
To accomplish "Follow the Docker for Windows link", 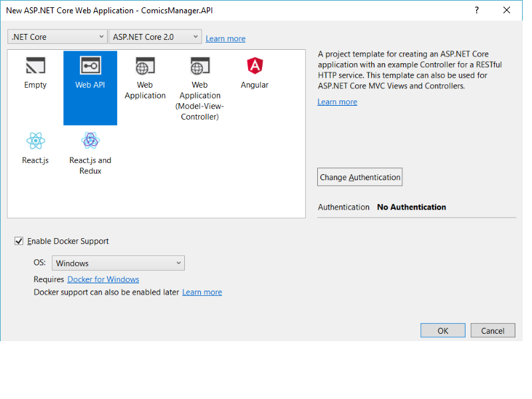I will 103,279.
